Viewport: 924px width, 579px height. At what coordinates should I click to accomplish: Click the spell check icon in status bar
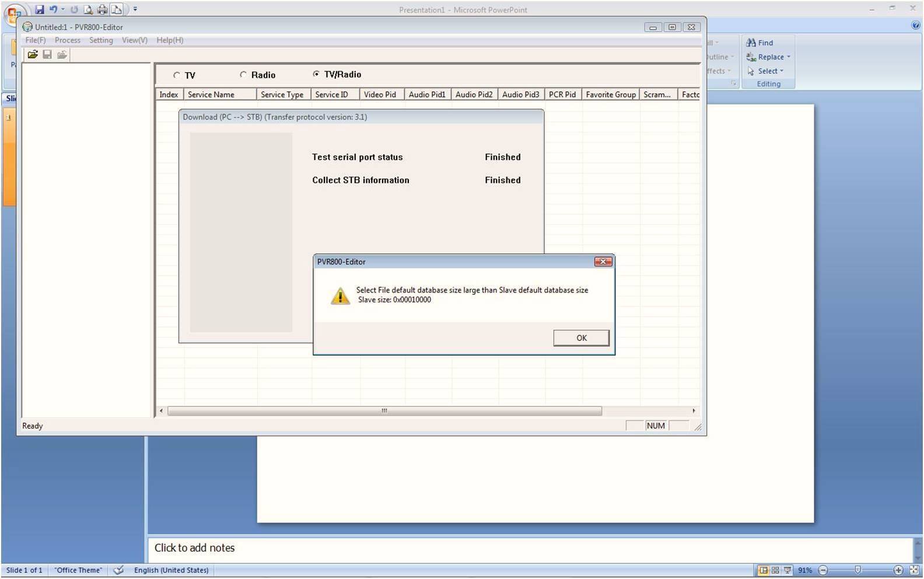(118, 570)
